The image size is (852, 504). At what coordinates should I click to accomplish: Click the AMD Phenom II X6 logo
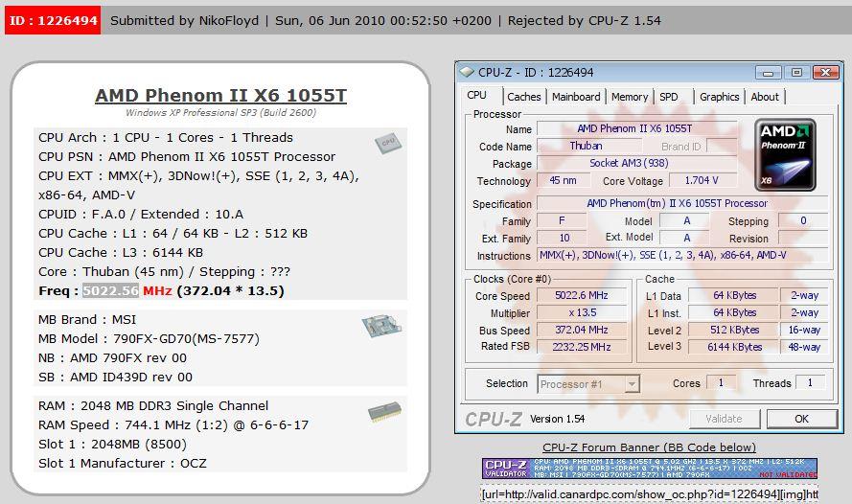click(x=785, y=155)
